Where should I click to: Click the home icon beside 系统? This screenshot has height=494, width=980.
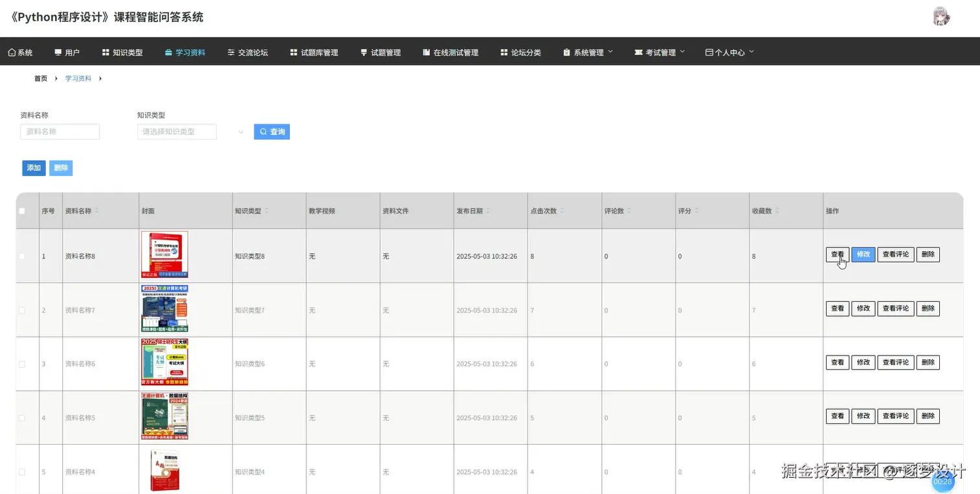(12, 52)
